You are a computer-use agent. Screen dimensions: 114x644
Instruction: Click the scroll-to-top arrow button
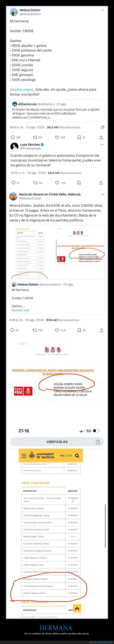77,608
